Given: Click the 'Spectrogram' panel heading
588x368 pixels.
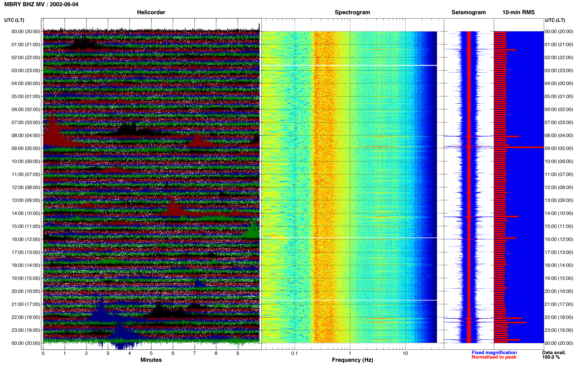Looking at the screenshot, I should coord(352,12).
